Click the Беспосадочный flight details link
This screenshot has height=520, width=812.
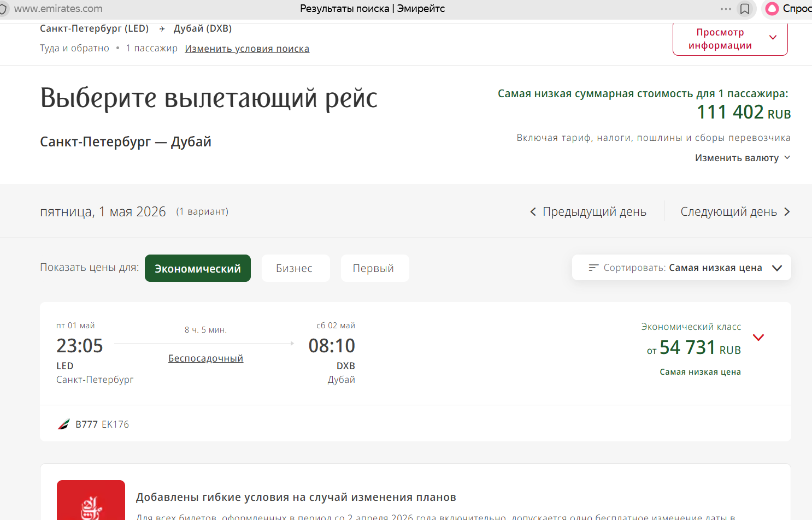[205, 358]
